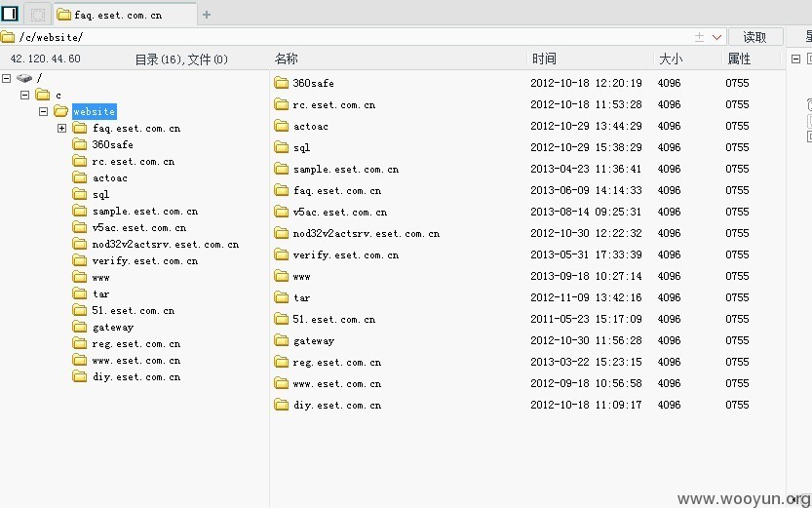
Task: Select 51.eset.com.cn in the directory tree
Action: click(134, 311)
